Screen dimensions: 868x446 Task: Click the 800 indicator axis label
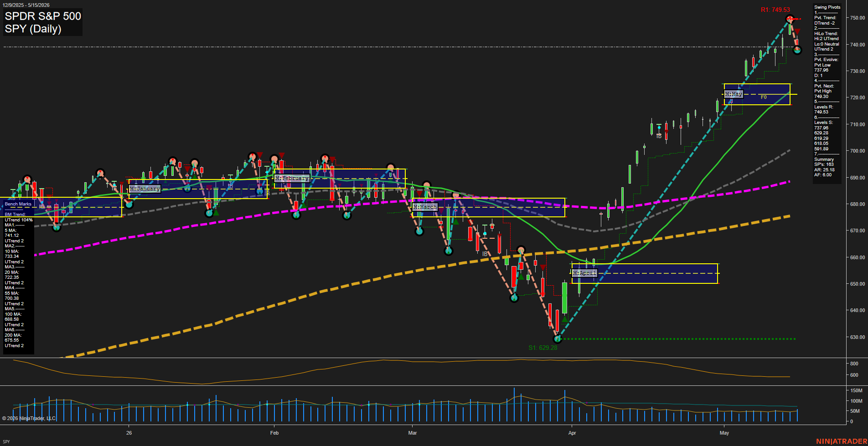pos(854,364)
